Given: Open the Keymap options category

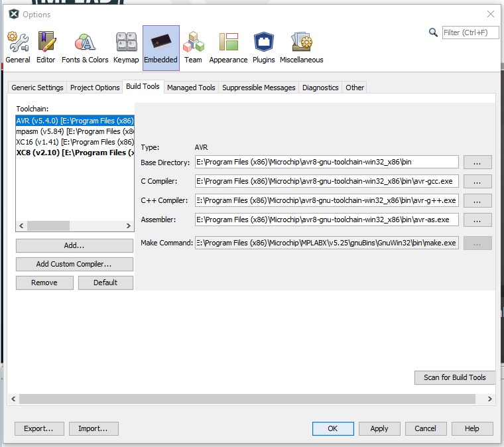Looking at the screenshot, I should [126, 48].
